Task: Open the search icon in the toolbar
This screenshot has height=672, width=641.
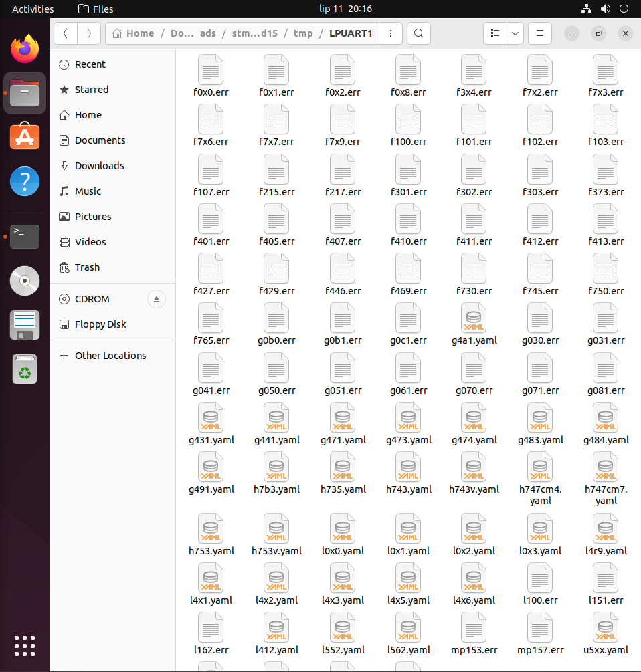Action: pos(418,33)
